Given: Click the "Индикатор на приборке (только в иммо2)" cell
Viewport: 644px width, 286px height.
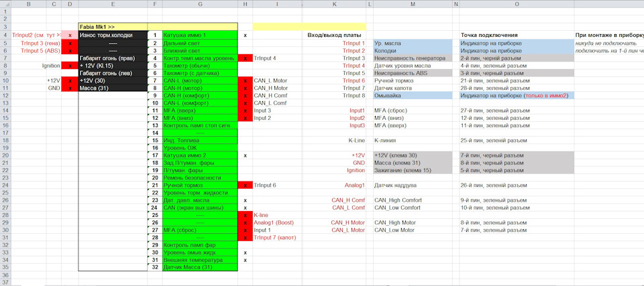Looking at the screenshot, I should point(517,95).
